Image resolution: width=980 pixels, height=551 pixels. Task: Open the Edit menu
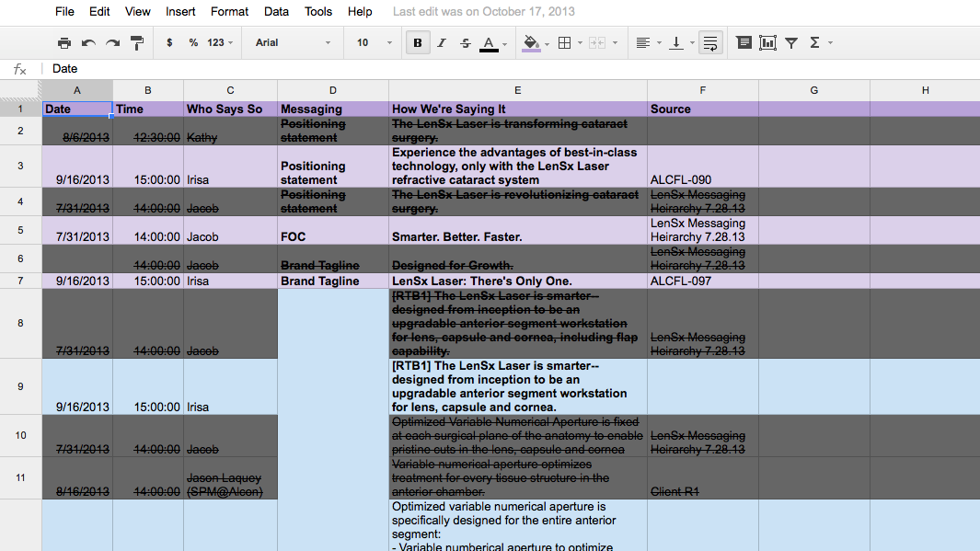click(99, 12)
